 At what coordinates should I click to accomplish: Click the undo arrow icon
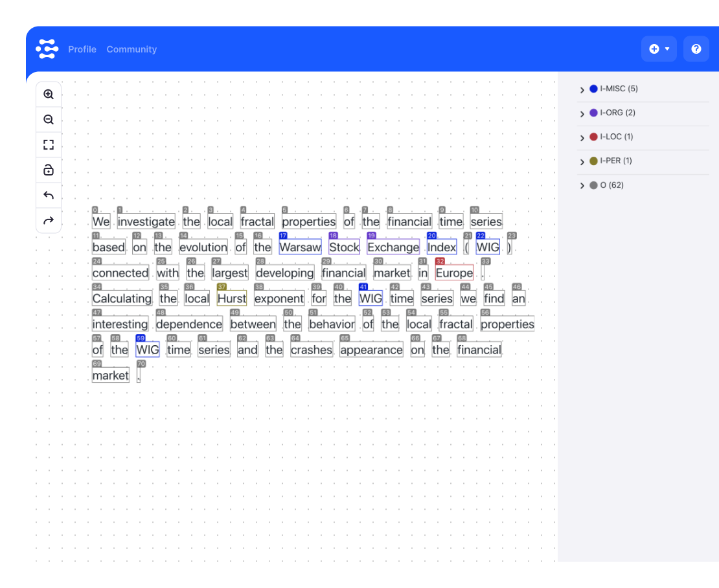(49, 196)
